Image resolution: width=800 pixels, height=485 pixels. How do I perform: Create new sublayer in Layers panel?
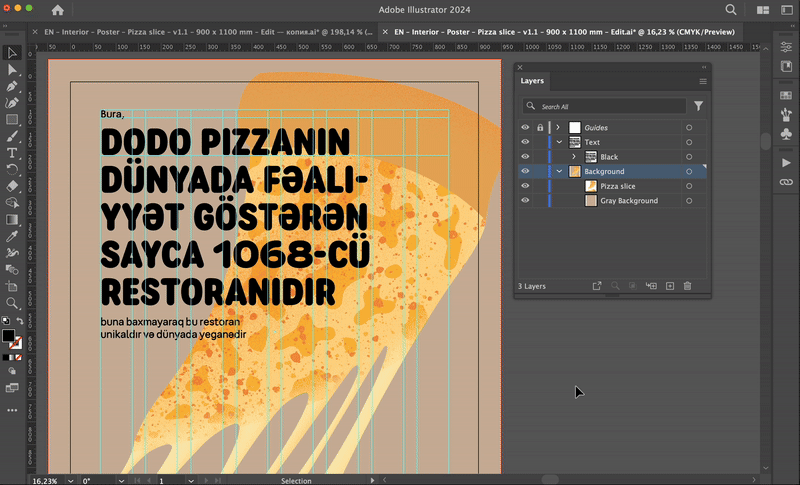652,286
